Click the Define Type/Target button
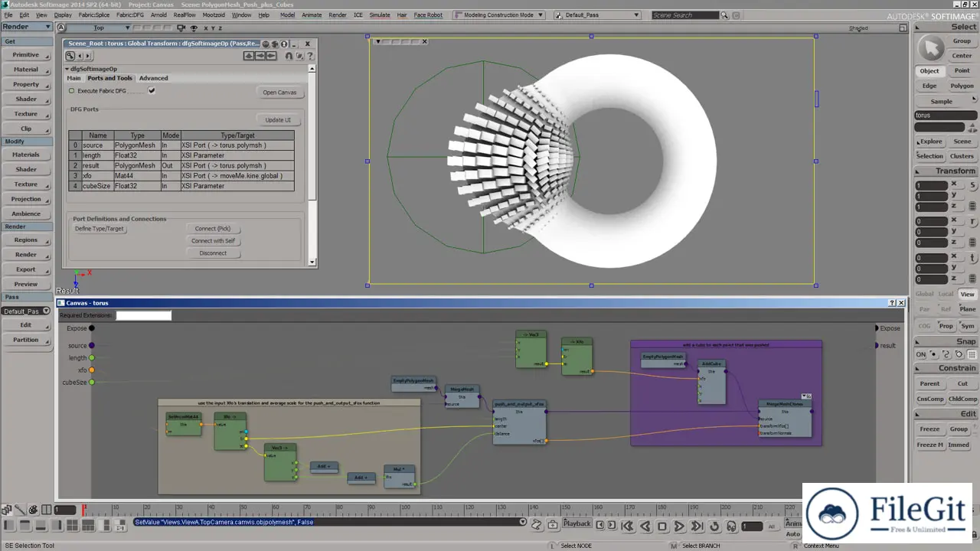 pyautogui.click(x=100, y=228)
